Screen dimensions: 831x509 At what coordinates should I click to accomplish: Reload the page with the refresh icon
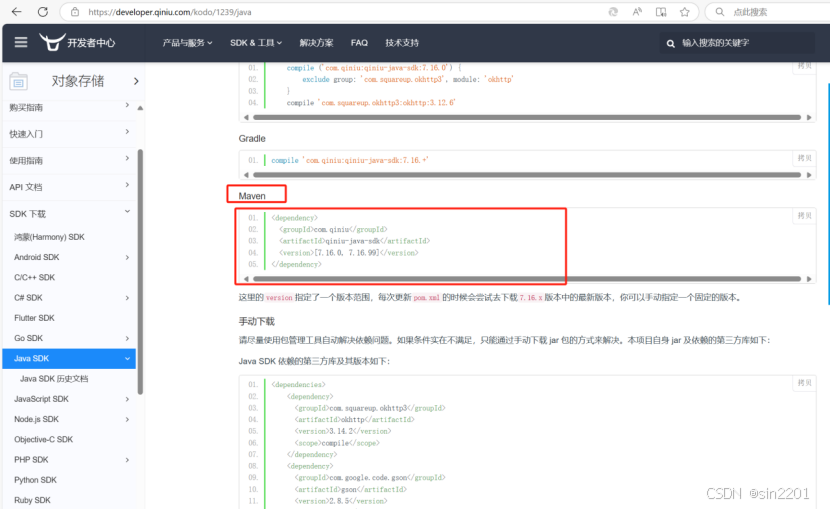click(43, 12)
